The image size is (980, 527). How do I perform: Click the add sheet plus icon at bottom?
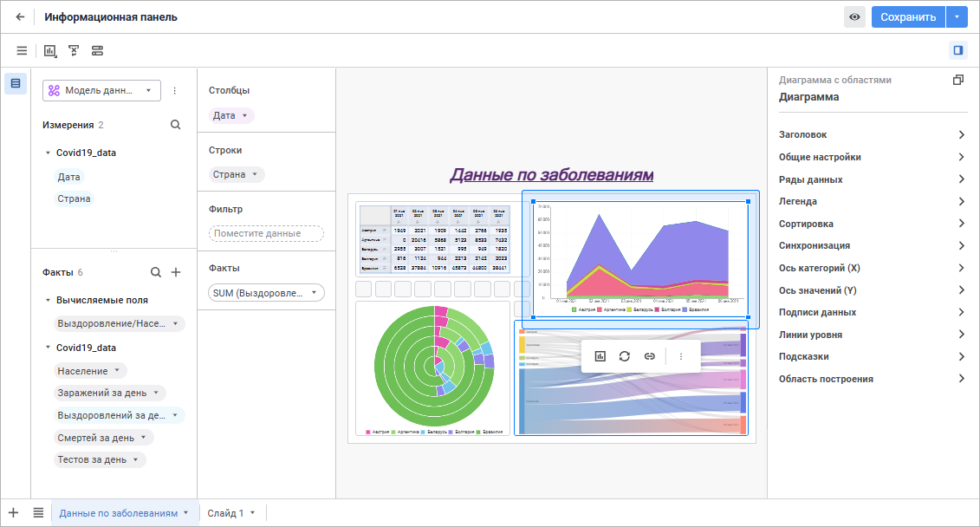pos(13,512)
